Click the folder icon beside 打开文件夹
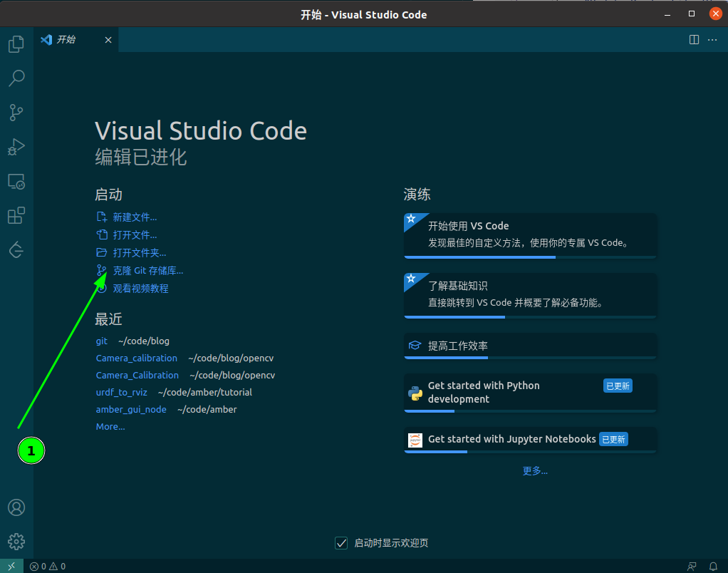 point(101,252)
